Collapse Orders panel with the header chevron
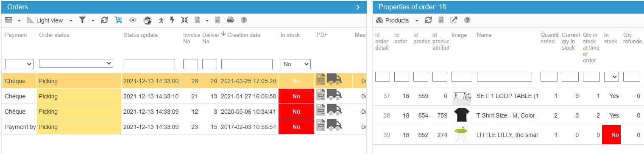 (358, 7)
